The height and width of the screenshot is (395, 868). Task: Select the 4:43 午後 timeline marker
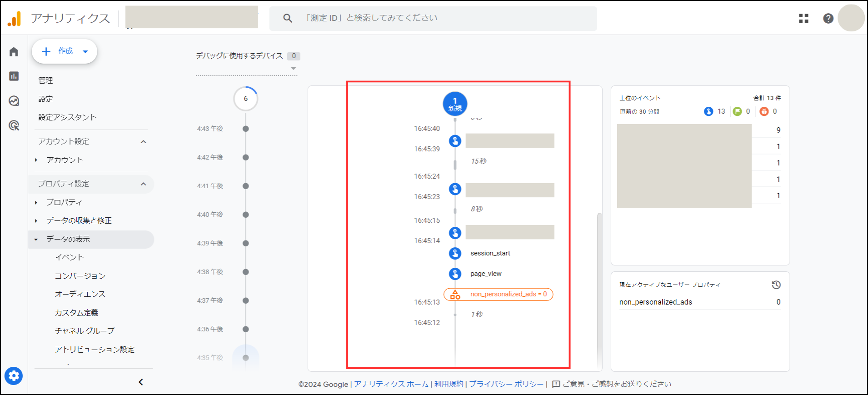coord(245,129)
